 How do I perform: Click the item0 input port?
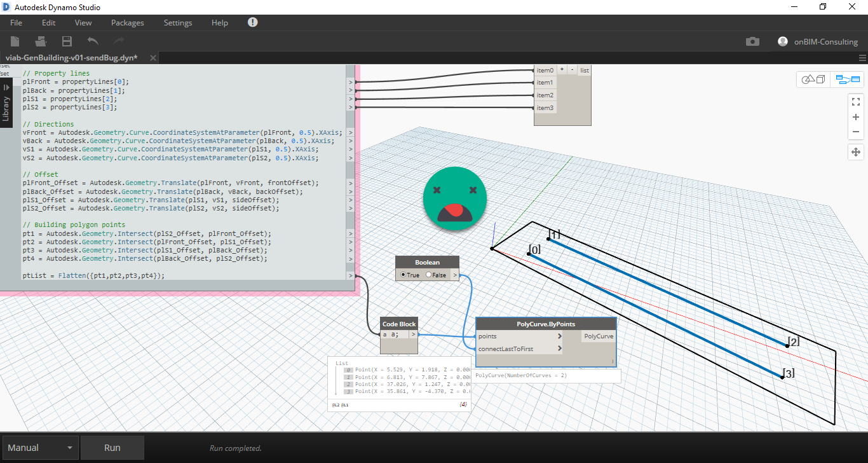point(545,70)
